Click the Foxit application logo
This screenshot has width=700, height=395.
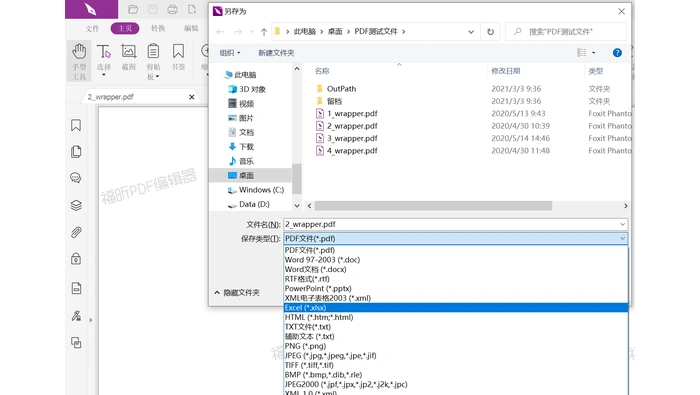point(91,9)
